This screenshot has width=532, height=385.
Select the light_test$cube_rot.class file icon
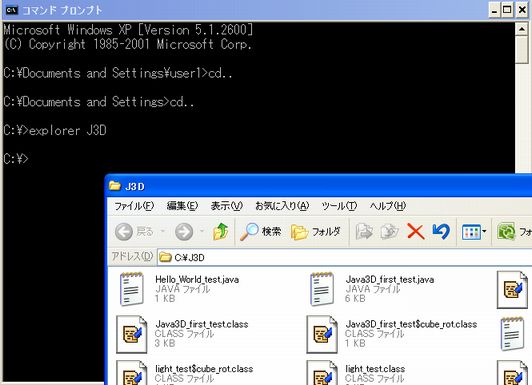click(132, 372)
